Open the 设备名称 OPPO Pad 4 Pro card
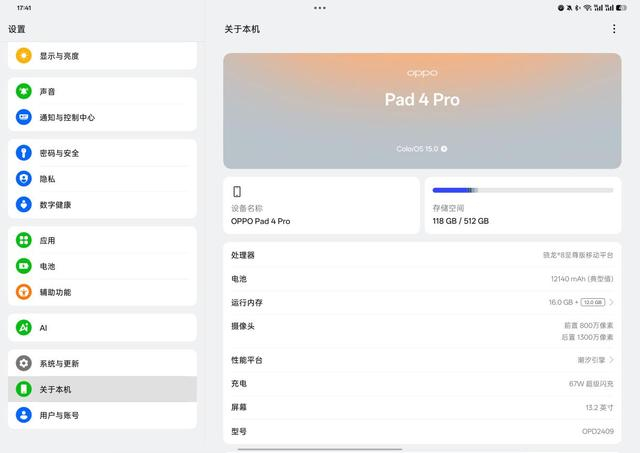 click(321, 205)
